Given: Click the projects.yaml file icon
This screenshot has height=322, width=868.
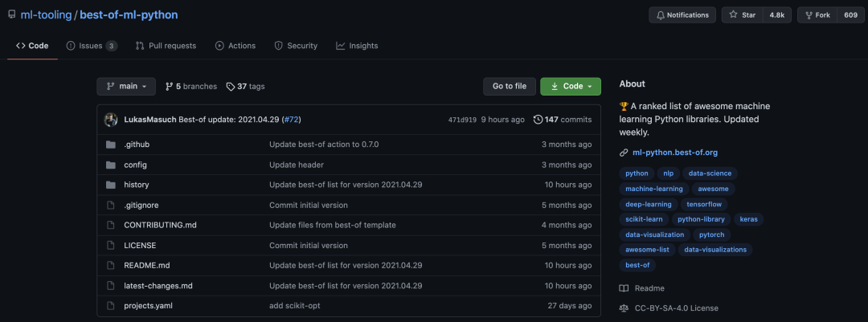Looking at the screenshot, I should point(111,305).
